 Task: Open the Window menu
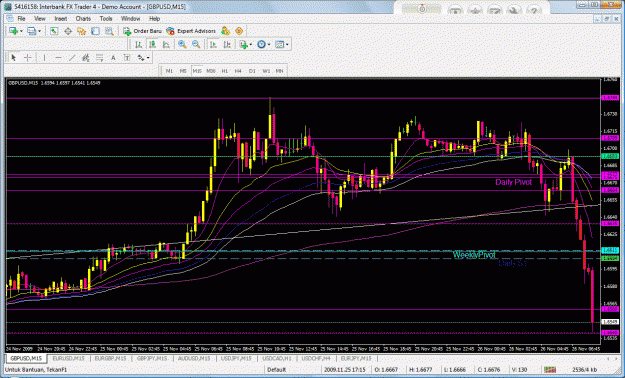pos(130,19)
